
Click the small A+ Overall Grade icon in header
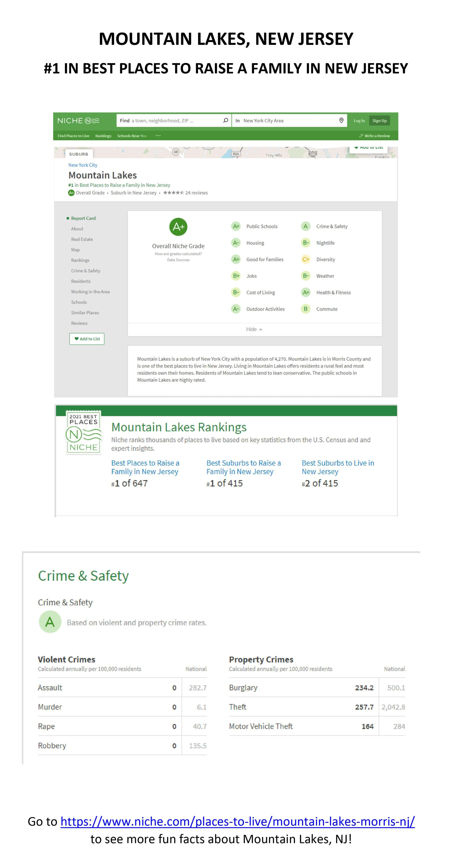coord(71,193)
